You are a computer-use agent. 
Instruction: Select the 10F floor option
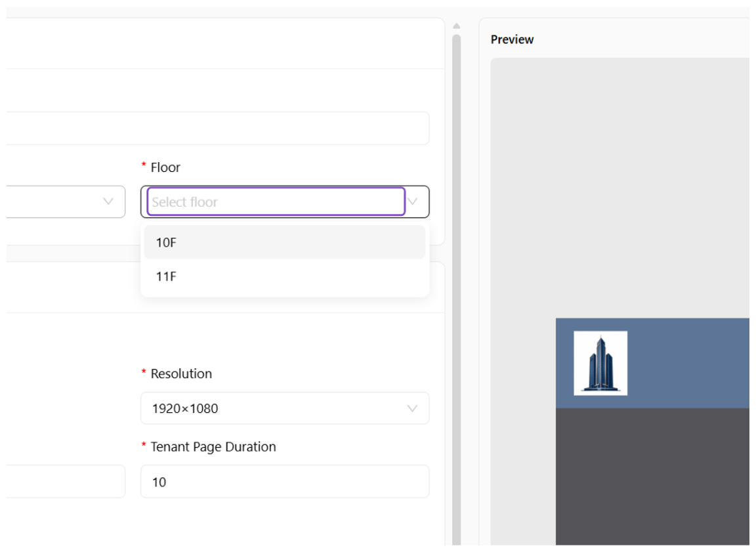point(284,242)
